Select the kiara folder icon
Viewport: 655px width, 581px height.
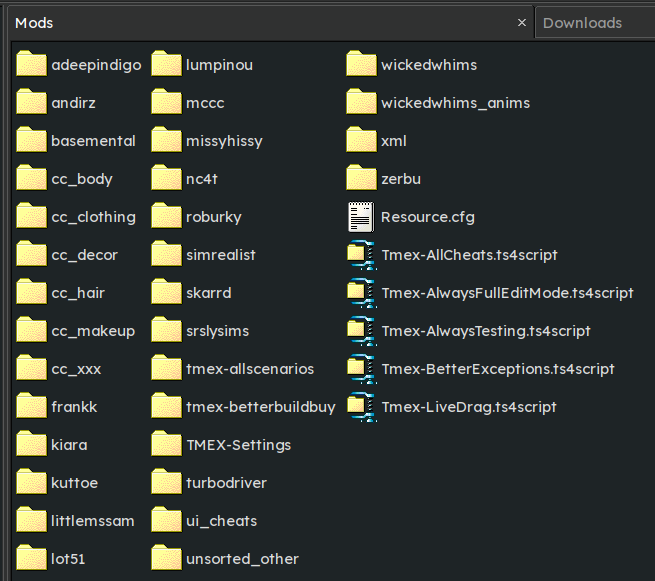(x=31, y=444)
